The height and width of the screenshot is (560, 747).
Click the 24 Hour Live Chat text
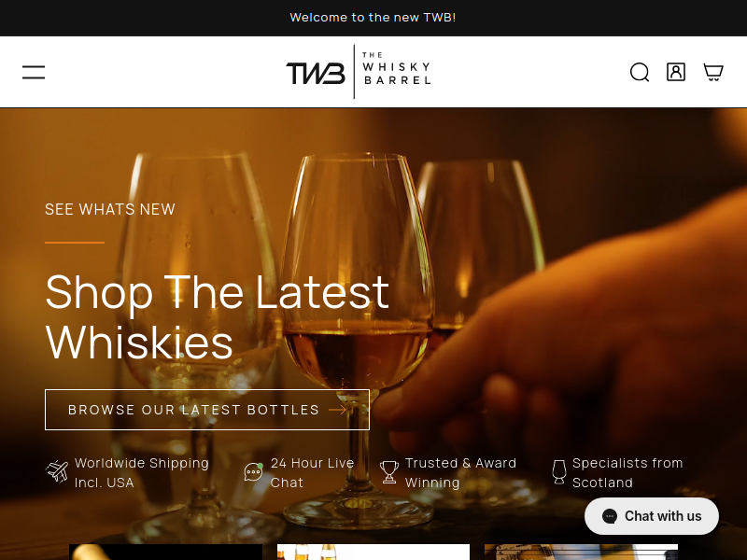(312, 473)
